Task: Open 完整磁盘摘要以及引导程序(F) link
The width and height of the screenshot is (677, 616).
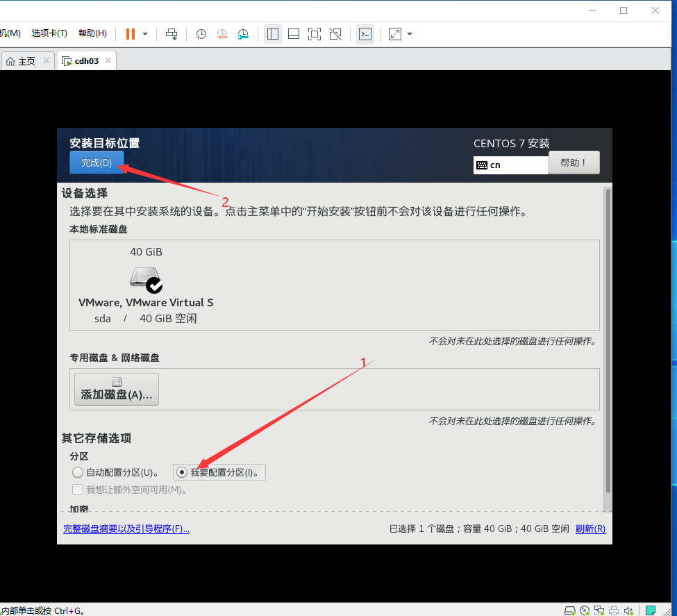Action: pos(126,528)
